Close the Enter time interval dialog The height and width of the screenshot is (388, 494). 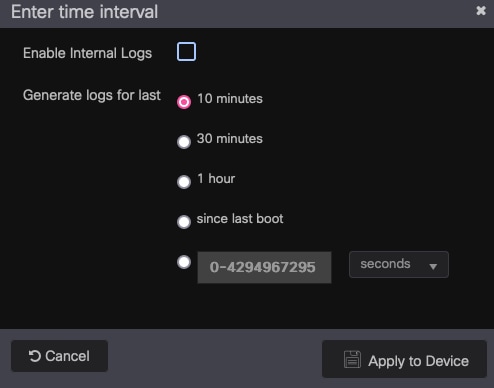481,11
